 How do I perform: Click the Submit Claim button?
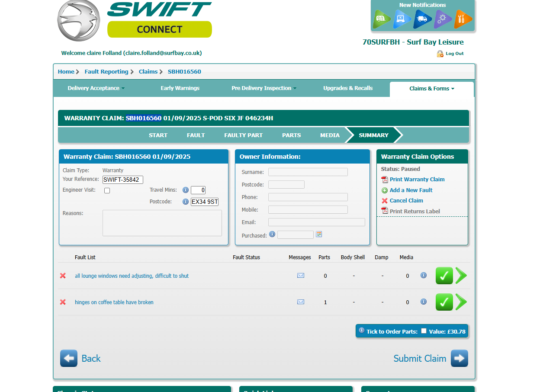tap(431, 358)
